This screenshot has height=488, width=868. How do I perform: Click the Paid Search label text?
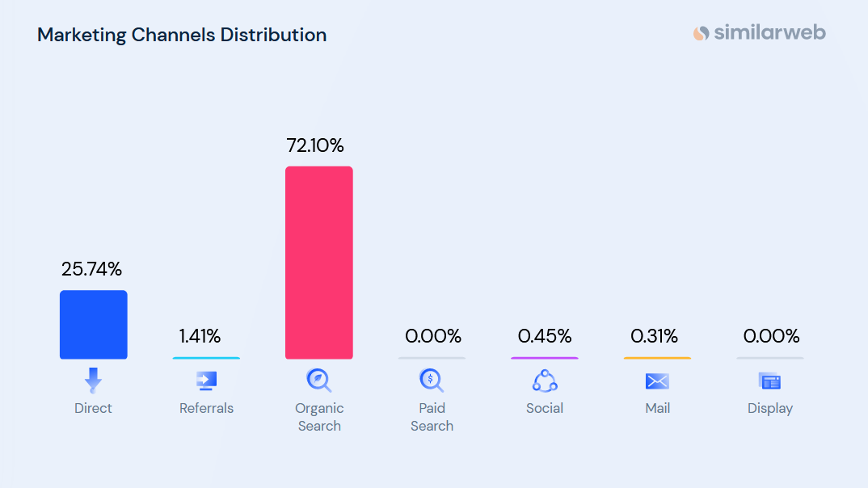click(x=432, y=417)
